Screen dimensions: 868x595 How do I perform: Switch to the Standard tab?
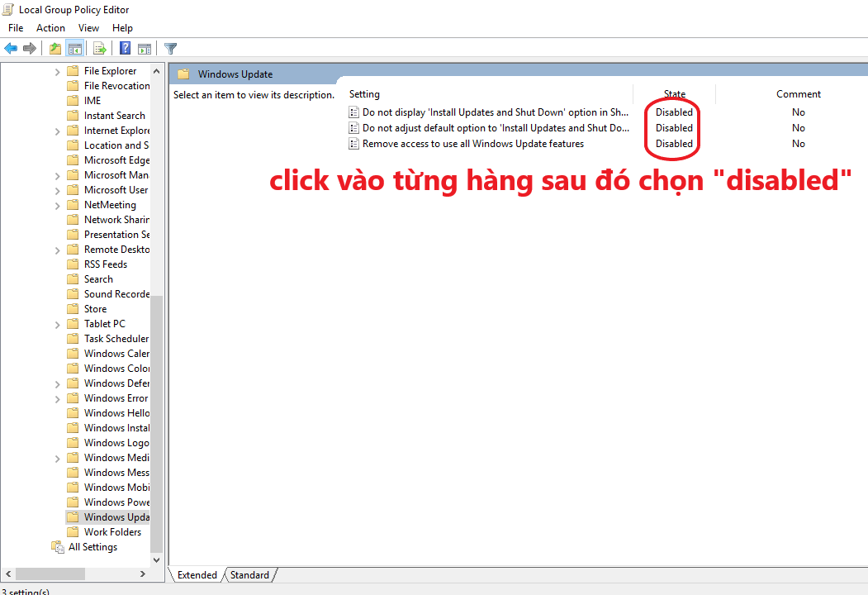tap(249, 574)
